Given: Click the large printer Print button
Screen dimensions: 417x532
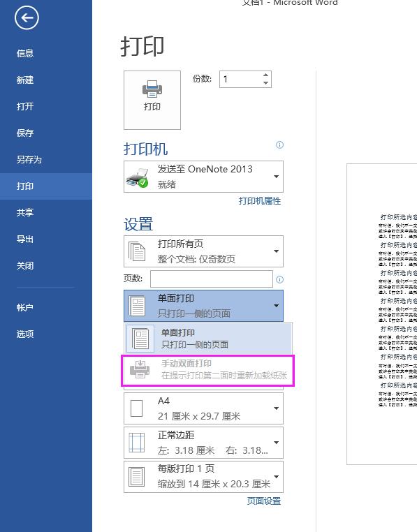Looking at the screenshot, I should coord(152,100).
